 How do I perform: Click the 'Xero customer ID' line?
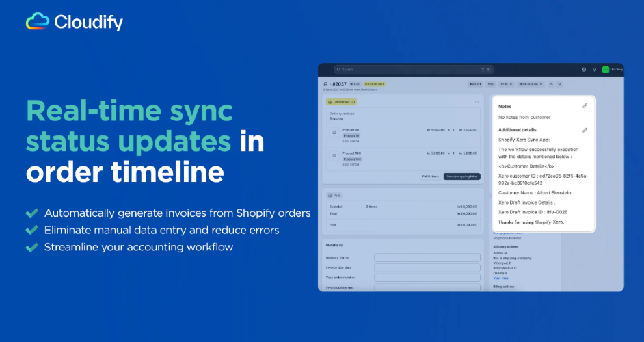(544, 179)
